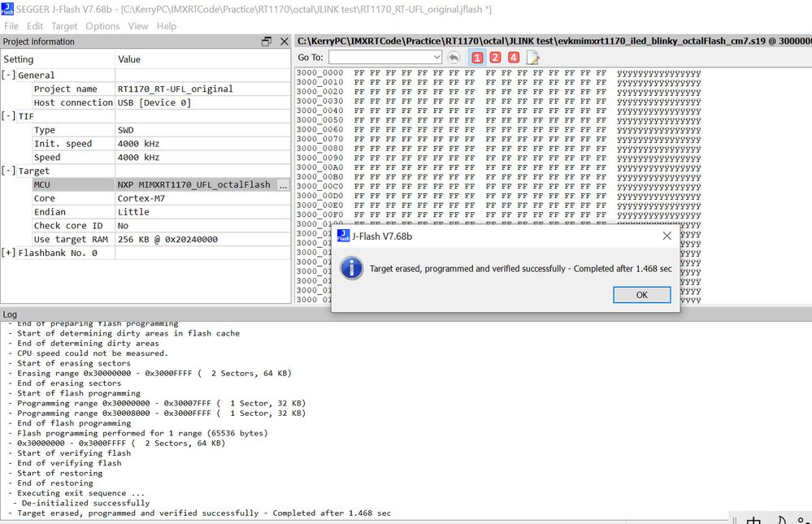Open the Target menu
The width and height of the screenshot is (812, 524).
pos(63,26)
